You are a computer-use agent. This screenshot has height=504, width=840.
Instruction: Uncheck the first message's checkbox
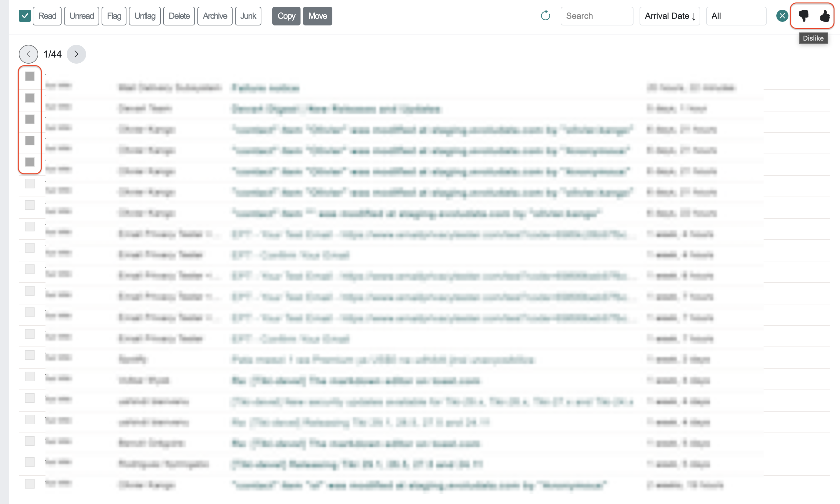click(x=30, y=76)
